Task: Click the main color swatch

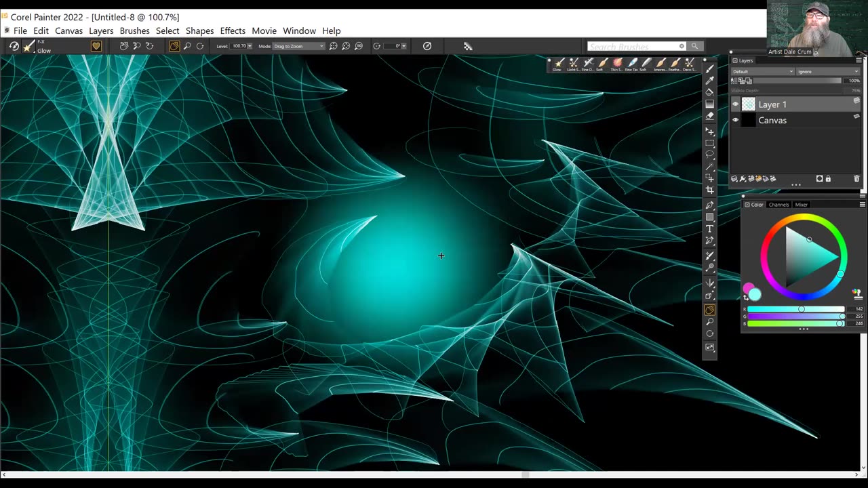Action: pyautogui.click(x=755, y=294)
